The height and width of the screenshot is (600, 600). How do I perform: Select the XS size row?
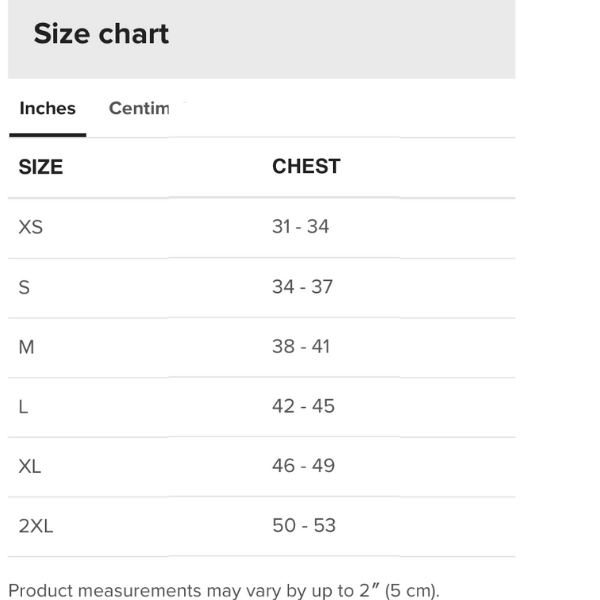(262, 228)
